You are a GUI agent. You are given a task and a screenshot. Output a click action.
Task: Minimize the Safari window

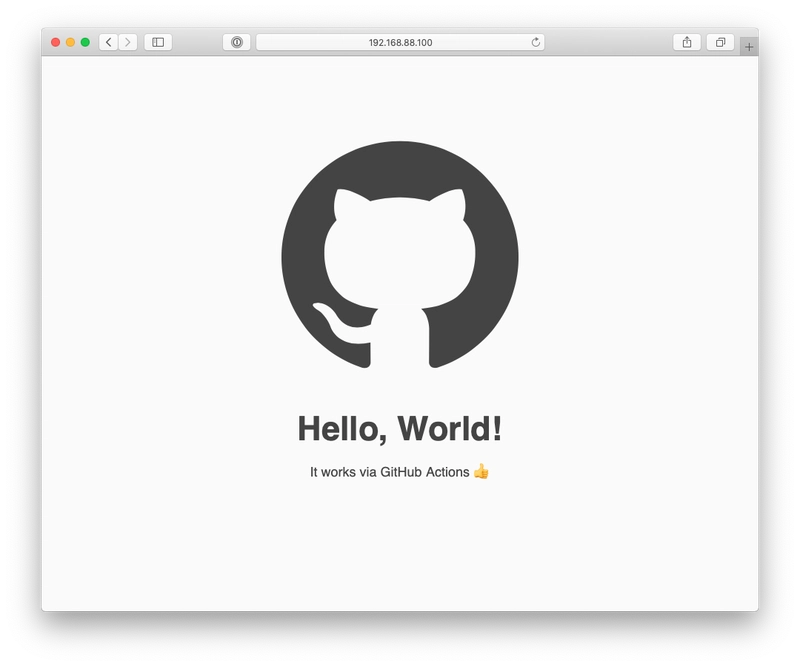point(70,42)
